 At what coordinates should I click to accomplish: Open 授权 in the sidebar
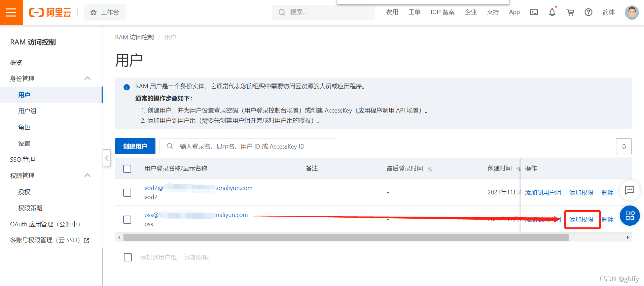(24, 192)
